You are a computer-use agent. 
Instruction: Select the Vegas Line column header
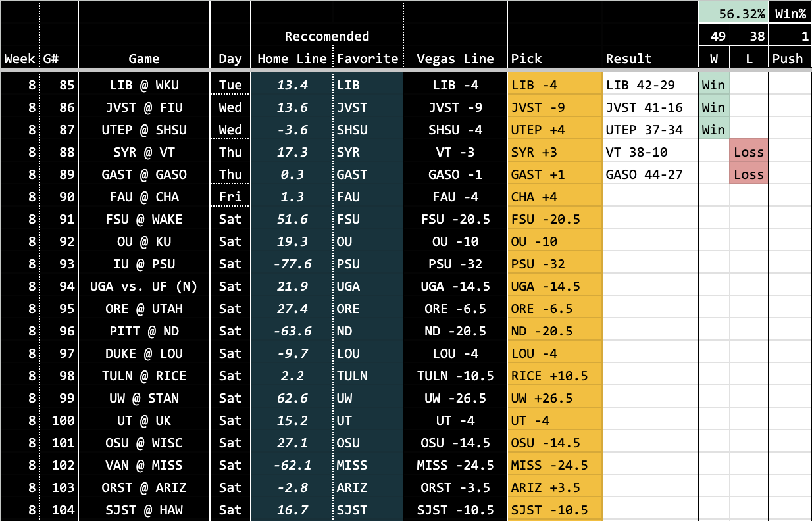click(x=455, y=59)
